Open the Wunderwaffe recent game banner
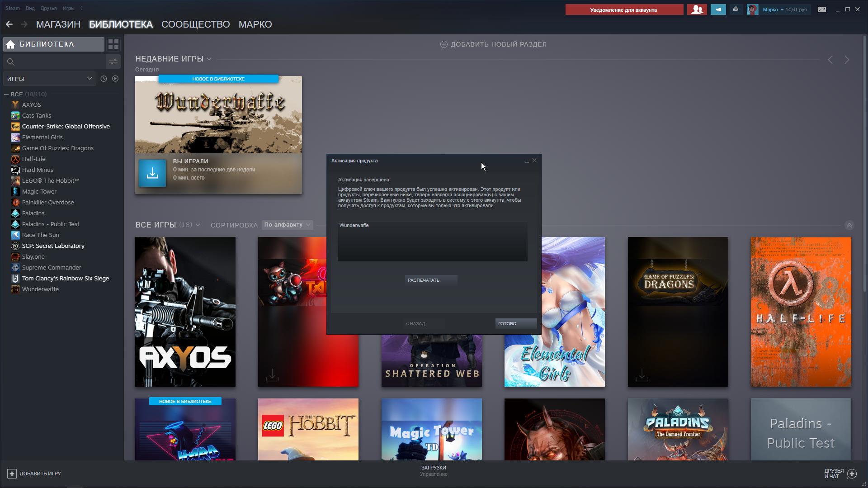The height and width of the screenshot is (488, 868). (x=218, y=114)
